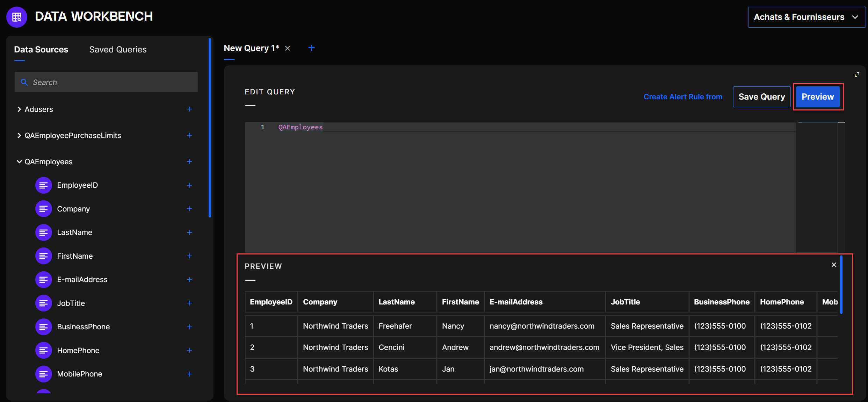Select the Data Sources tab
Screen dimensions: 868x402
tap(41, 50)
